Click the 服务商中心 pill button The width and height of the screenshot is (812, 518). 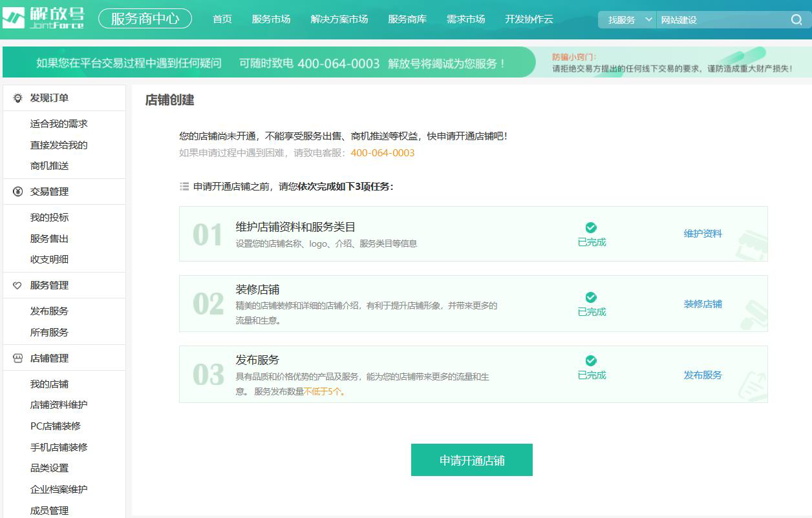145,19
